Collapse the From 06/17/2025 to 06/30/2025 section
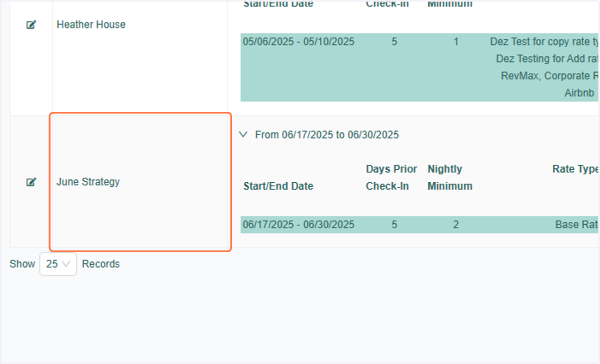Screen dimensions: 600x364 tap(243, 134)
